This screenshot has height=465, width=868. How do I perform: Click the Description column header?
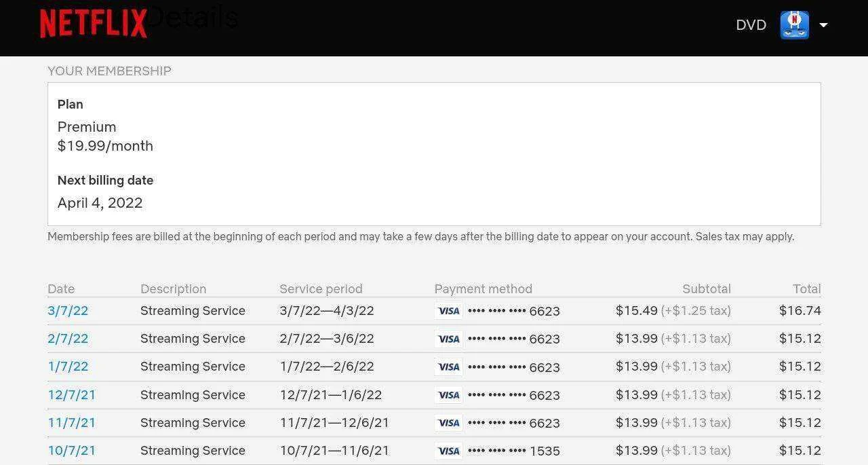[x=173, y=289]
